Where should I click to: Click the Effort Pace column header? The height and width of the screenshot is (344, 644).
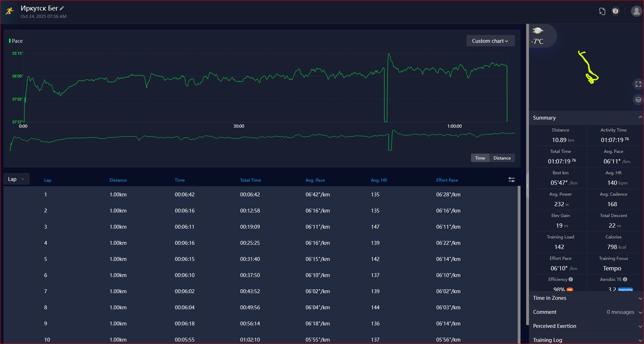[447, 180]
